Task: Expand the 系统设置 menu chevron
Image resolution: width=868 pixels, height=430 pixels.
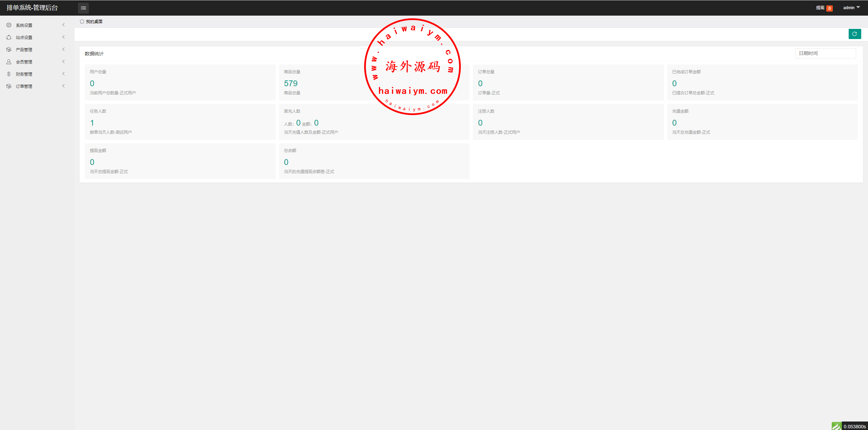Action: click(x=63, y=25)
